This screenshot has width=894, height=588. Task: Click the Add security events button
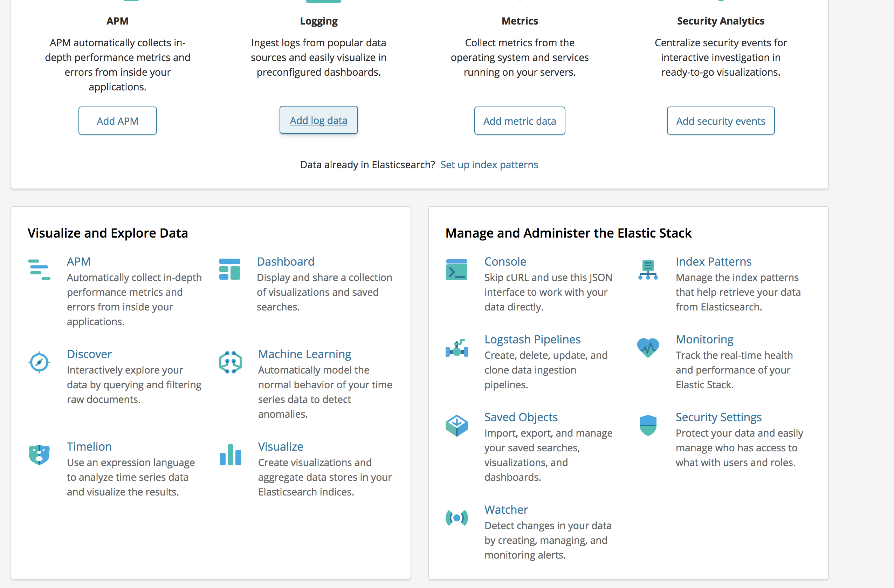720,120
